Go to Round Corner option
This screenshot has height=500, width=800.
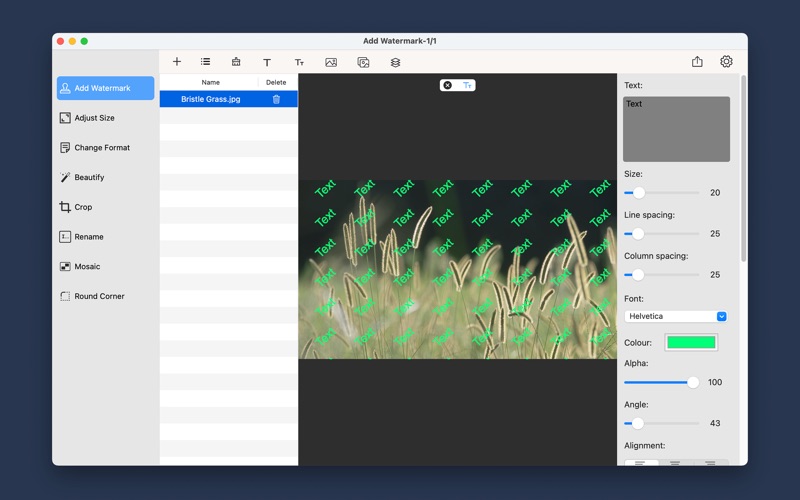(x=99, y=296)
